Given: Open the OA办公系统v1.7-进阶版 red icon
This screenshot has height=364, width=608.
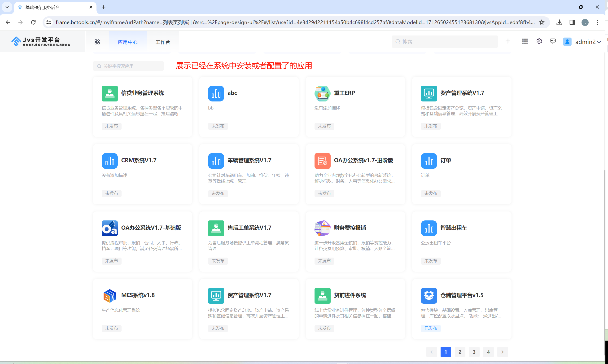Looking at the screenshot, I should pyautogui.click(x=323, y=161).
